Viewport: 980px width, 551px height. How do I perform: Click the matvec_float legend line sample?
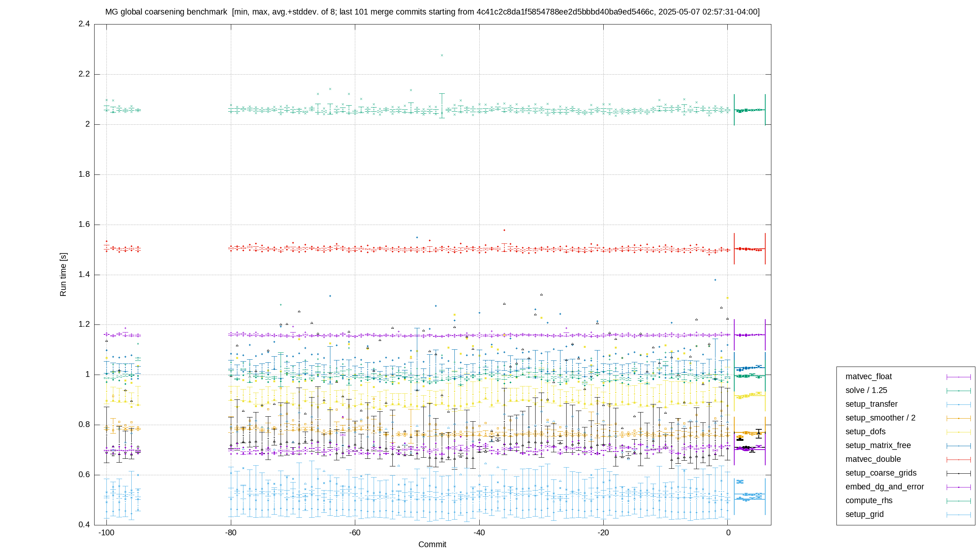pyautogui.click(x=959, y=377)
